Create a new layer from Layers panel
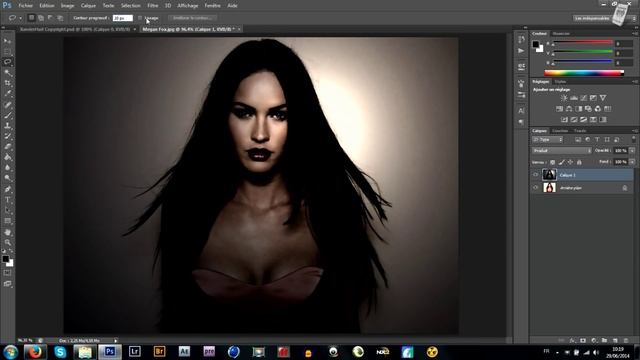The height and width of the screenshot is (360, 640). [x=615, y=340]
